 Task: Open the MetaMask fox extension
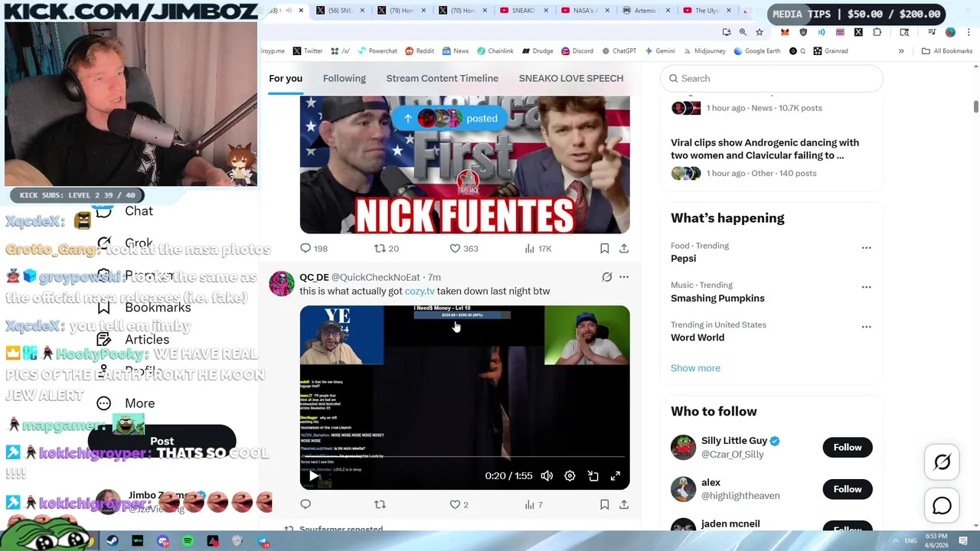[785, 32]
